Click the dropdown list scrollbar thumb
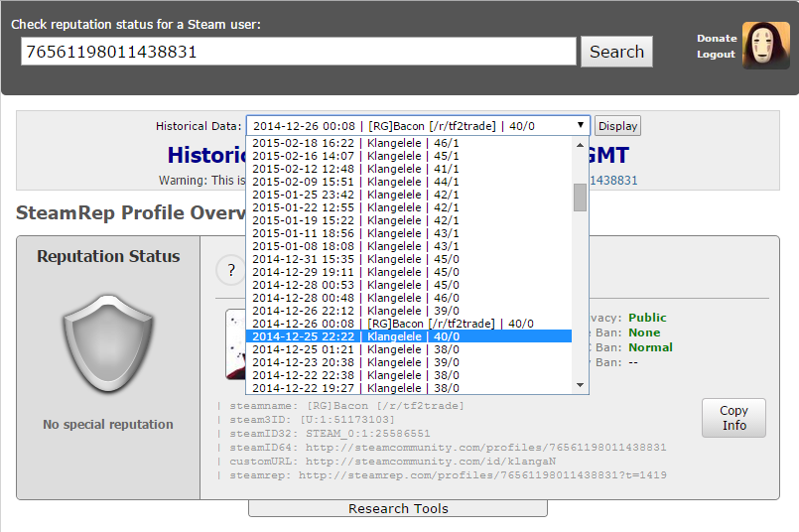 click(x=580, y=198)
